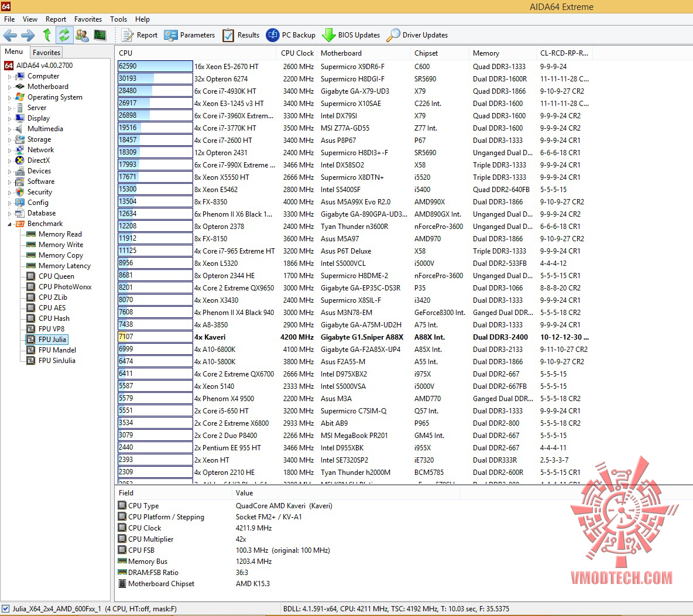Open the File menu

tap(9, 19)
